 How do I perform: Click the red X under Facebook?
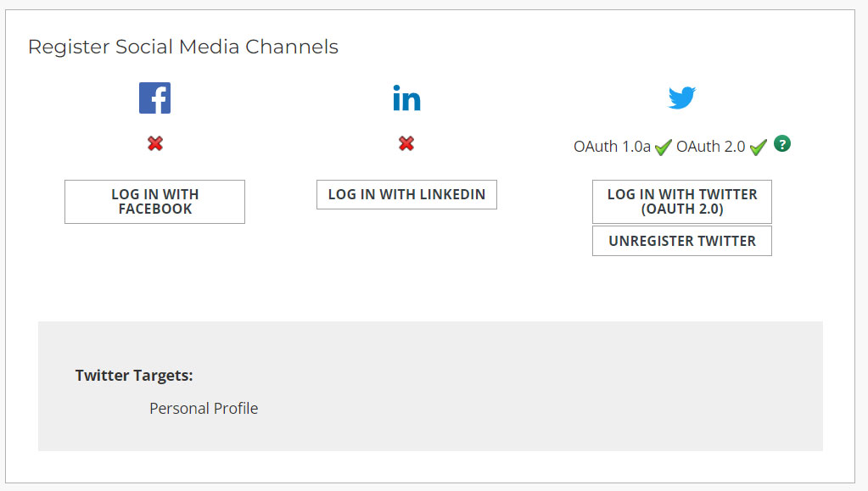click(x=154, y=144)
